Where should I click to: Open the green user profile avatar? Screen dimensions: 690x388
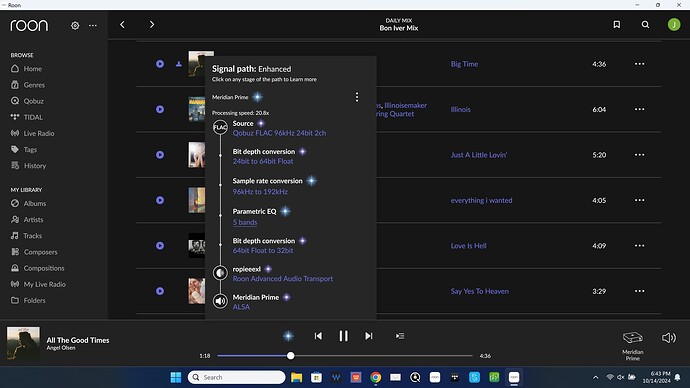point(674,25)
